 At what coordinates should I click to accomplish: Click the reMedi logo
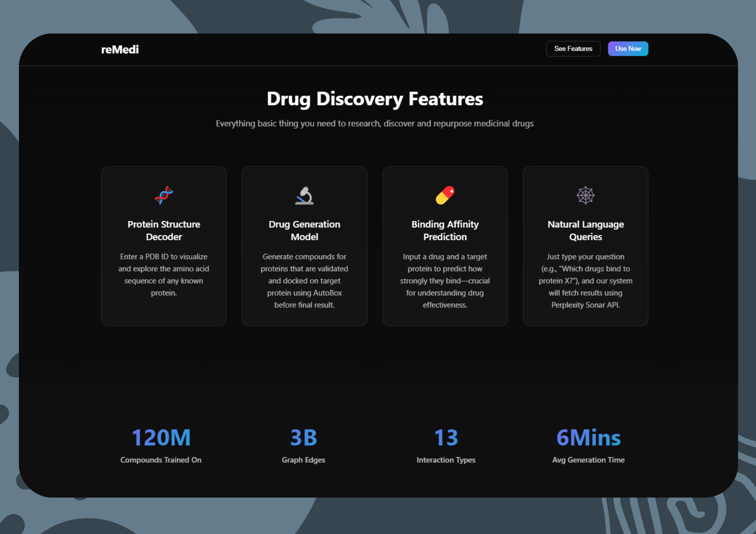click(120, 49)
